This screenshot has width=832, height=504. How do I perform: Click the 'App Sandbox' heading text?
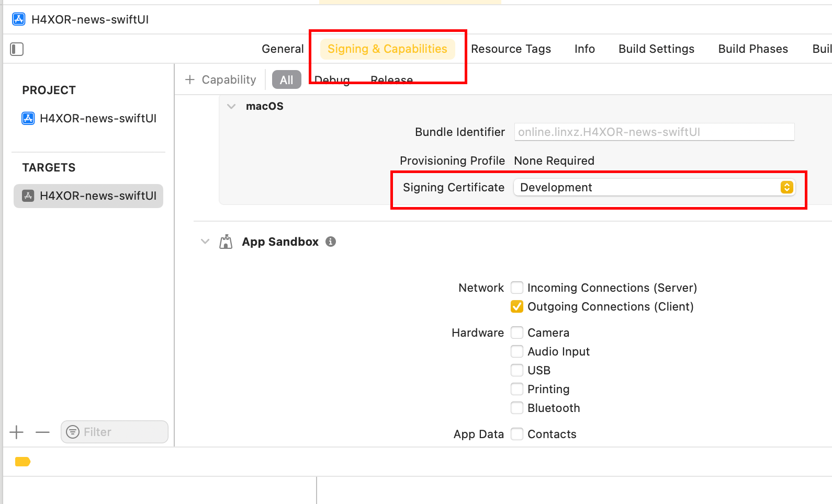point(280,242)
